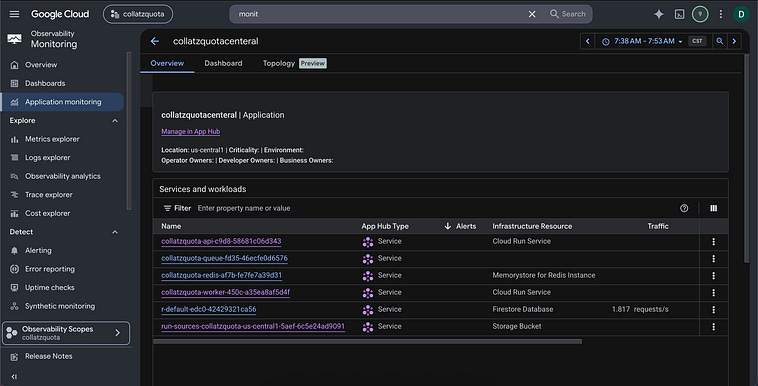Open collatzquota-redis-af7b-fe7fe7a39d31 service
This screenshot has width=758, height=386.
(221, 275)
